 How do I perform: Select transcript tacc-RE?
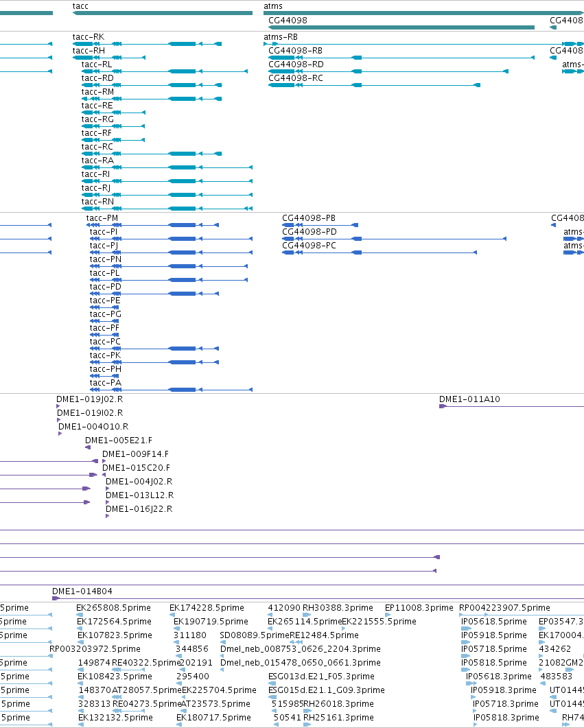[x=97, y=106]
